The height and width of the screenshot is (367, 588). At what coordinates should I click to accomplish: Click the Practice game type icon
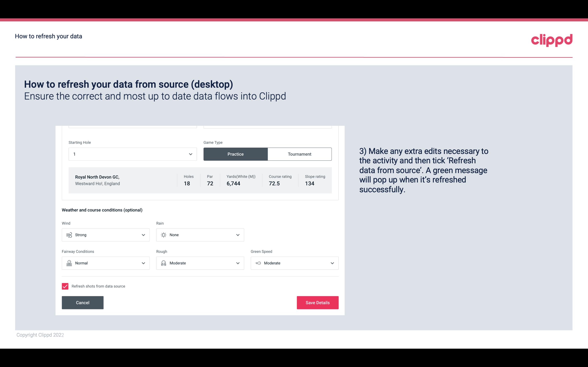coord(235,154)
